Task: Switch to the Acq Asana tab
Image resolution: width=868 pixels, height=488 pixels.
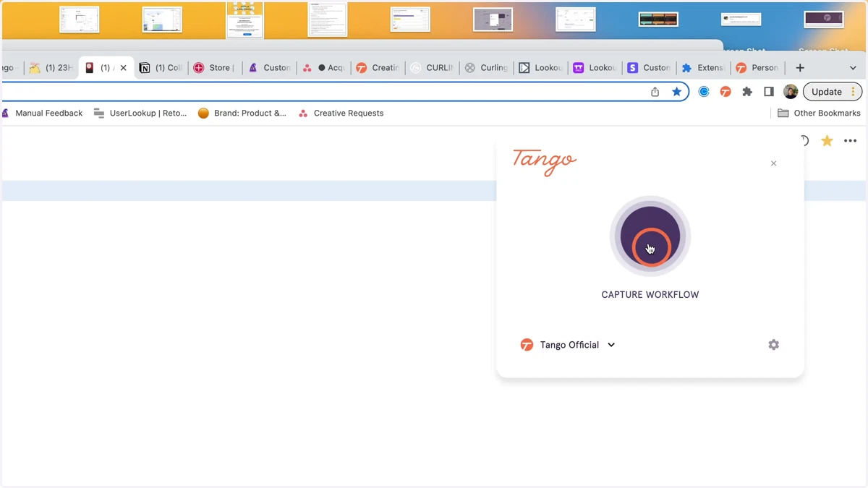Action: pyautogui.click(x=324, y=68)
